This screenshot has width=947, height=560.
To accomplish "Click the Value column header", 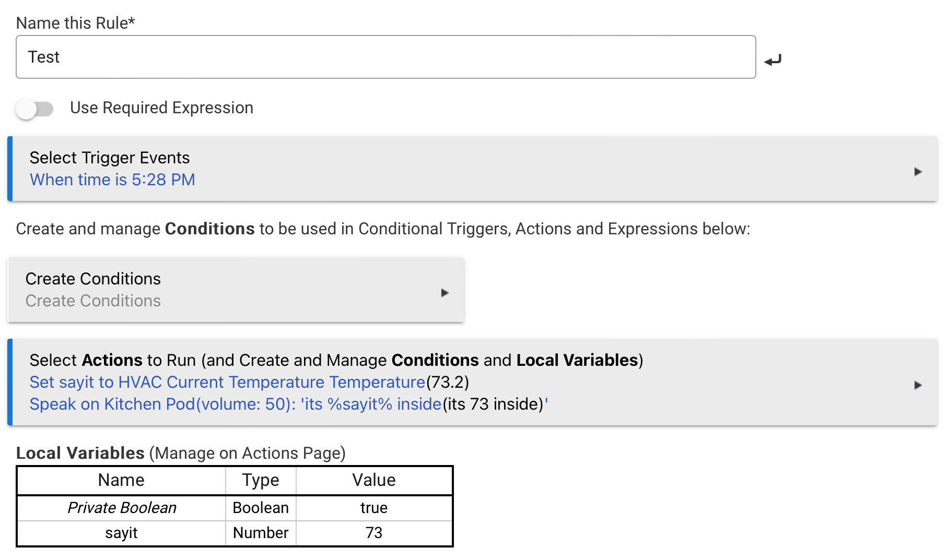I will point(374,480).
